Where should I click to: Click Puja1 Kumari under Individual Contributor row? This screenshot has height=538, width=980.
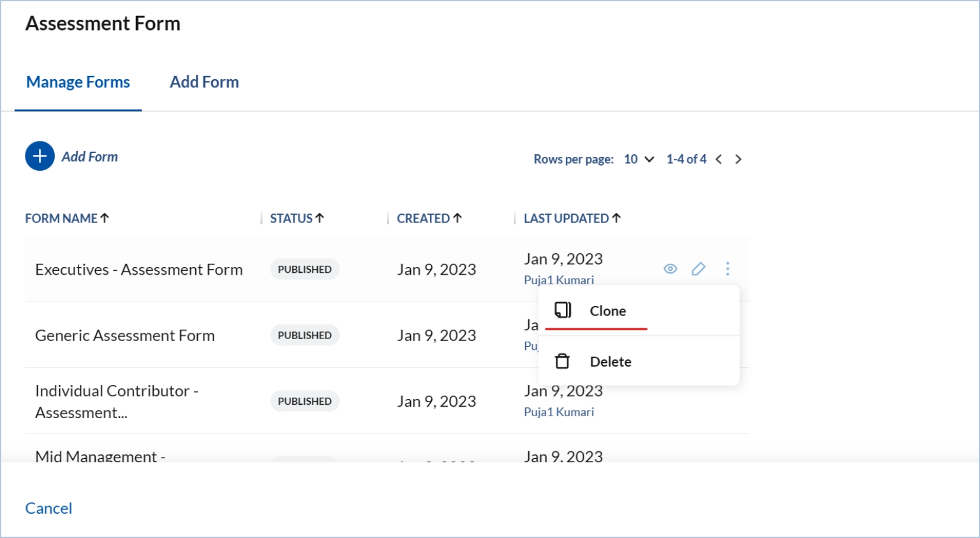click(x=559, y=412)
